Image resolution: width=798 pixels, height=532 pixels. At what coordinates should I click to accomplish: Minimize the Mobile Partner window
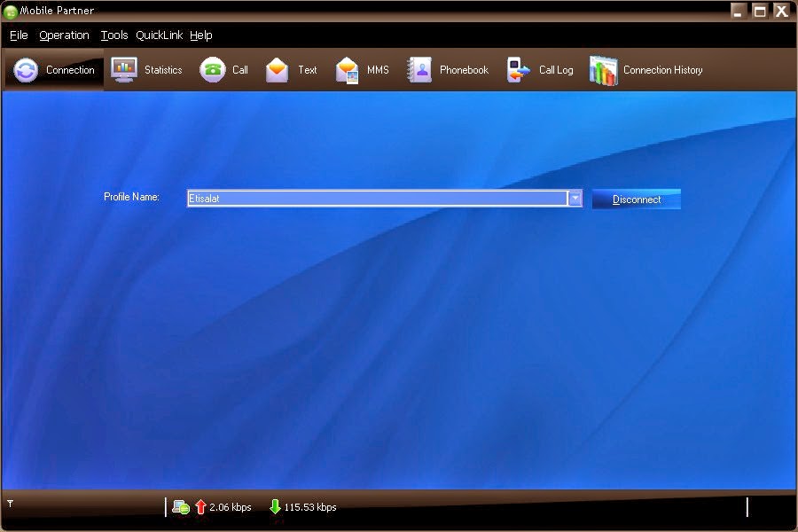[738, 11]
